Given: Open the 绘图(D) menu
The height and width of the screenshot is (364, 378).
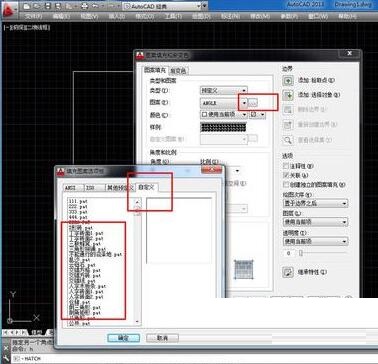Looking at the screenshot, I should [201, 16].
